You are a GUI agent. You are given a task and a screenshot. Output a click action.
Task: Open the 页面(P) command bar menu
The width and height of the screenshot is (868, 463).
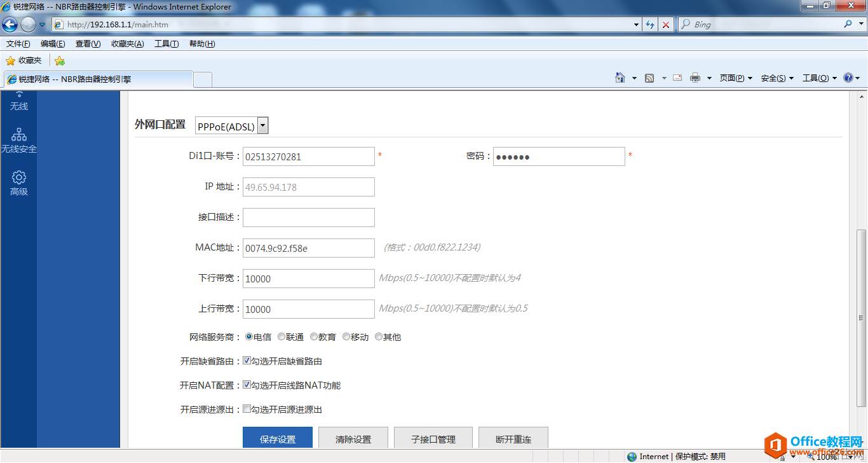(x=736, y=78)
